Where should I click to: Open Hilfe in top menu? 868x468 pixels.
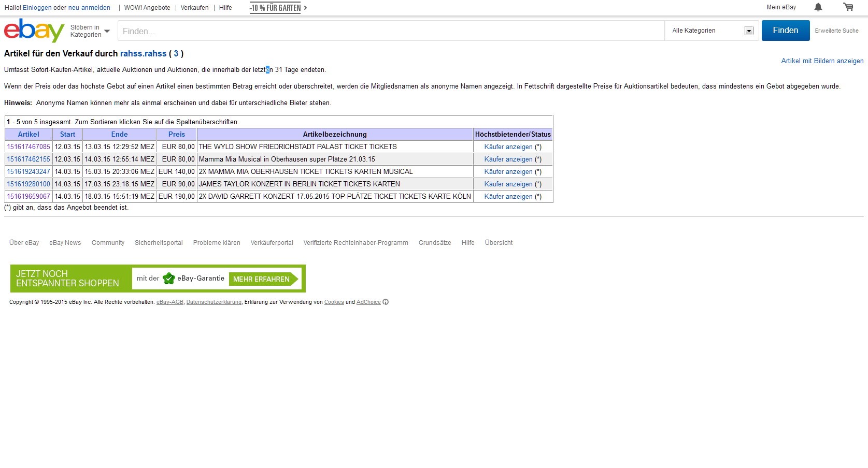click(x=225, y=8)
